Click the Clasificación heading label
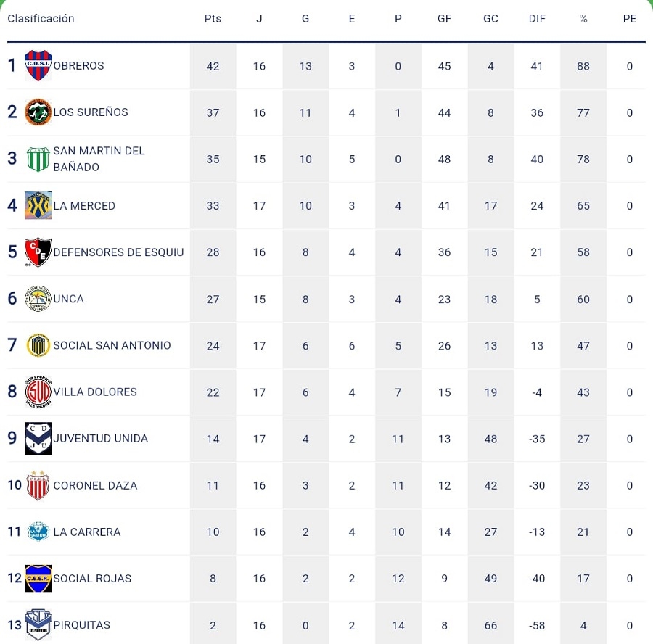Image resolution: width=653 pixels, height=644 pixels. click(x=41, y=19)
